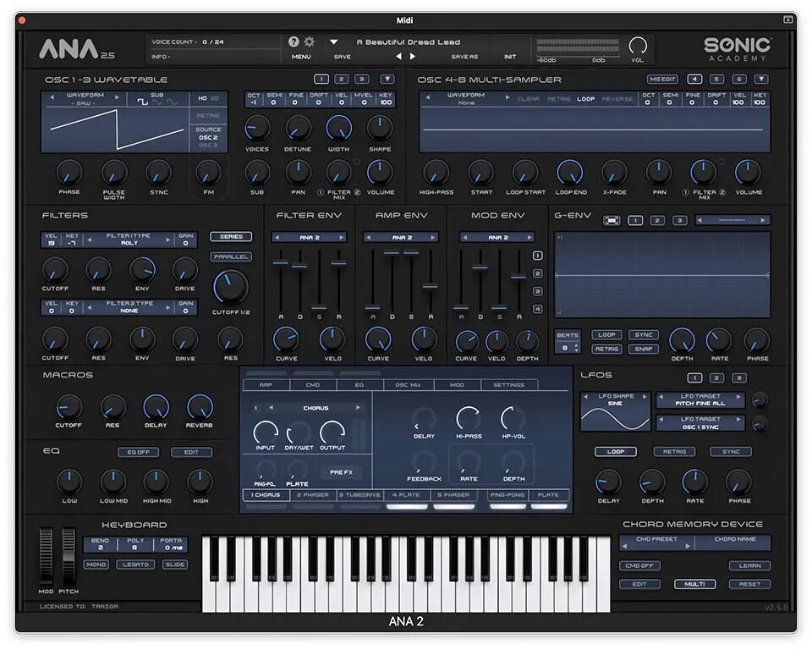The image size is (812, 650).
Task: Select the 3 TUBEDRIVE effect slot
Action: tap(359, 495)
